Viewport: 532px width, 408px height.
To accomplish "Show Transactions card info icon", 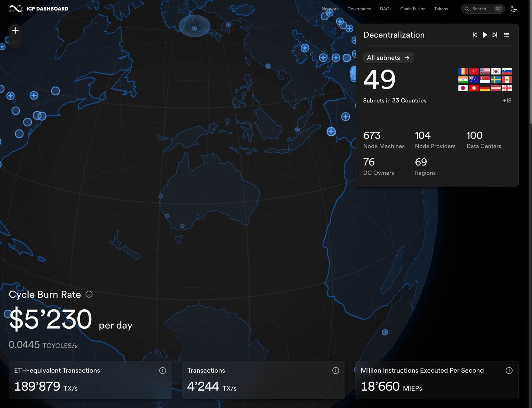I will click(336, 370).
